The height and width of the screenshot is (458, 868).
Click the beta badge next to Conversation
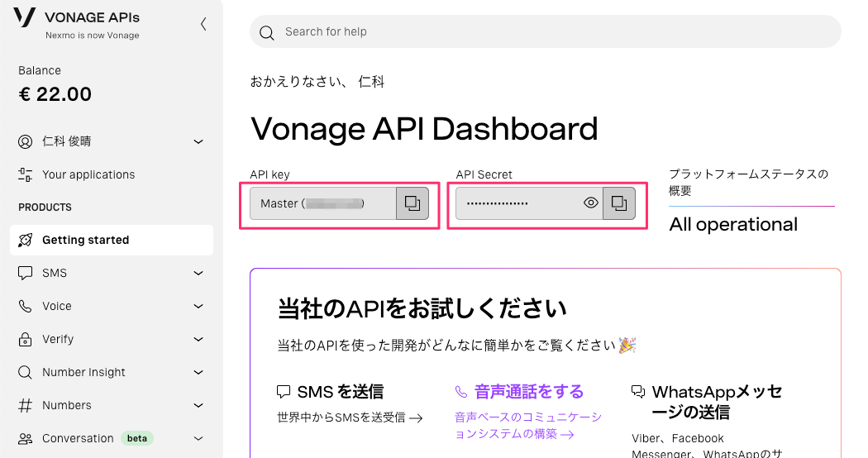(136, 439)
